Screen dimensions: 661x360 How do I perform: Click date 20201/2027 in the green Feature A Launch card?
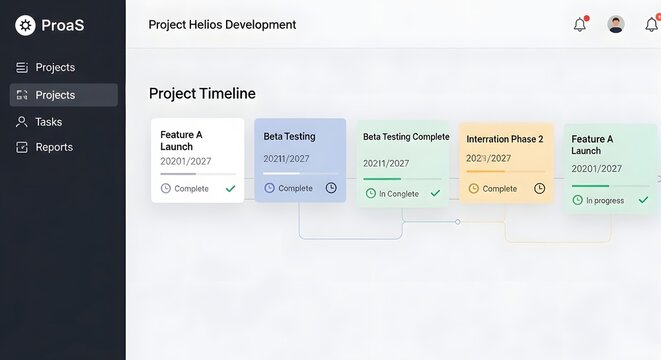(x=597, y=169)
